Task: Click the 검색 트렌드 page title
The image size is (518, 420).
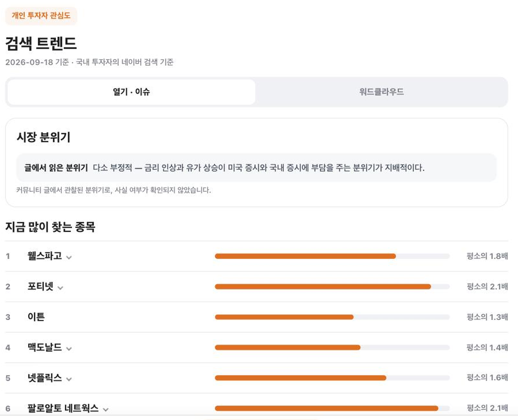Action: [x=41, y=43]
